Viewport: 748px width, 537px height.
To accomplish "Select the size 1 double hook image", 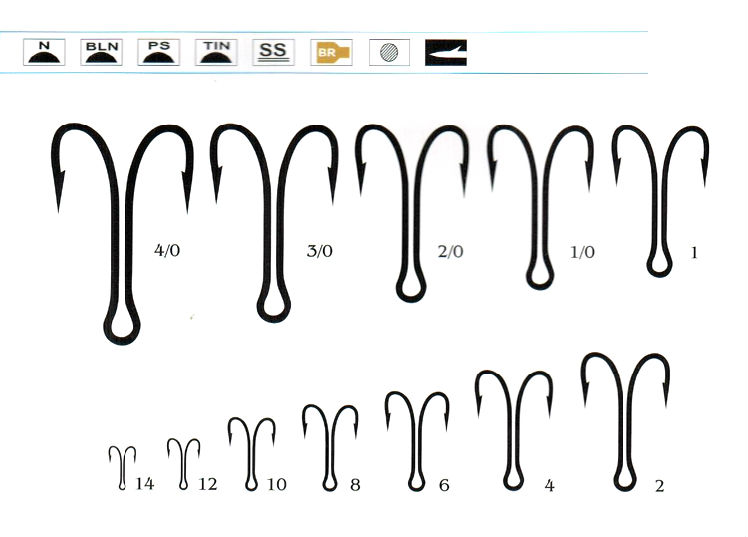I will [660, 201].
